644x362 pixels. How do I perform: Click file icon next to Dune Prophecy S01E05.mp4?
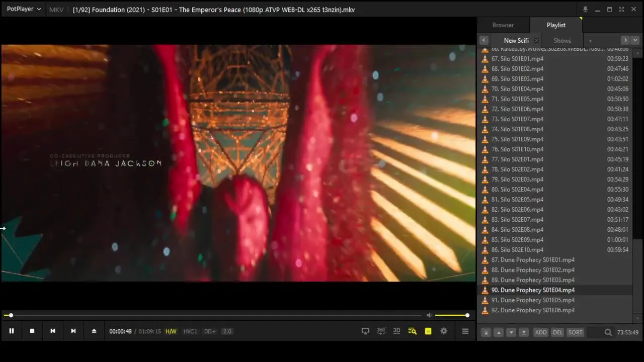pos(485,300)
